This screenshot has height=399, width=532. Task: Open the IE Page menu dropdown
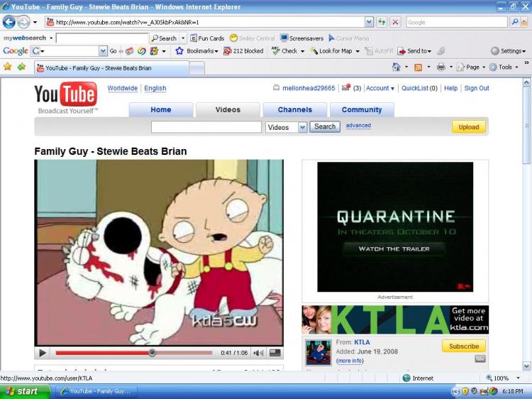pos(484,67)
